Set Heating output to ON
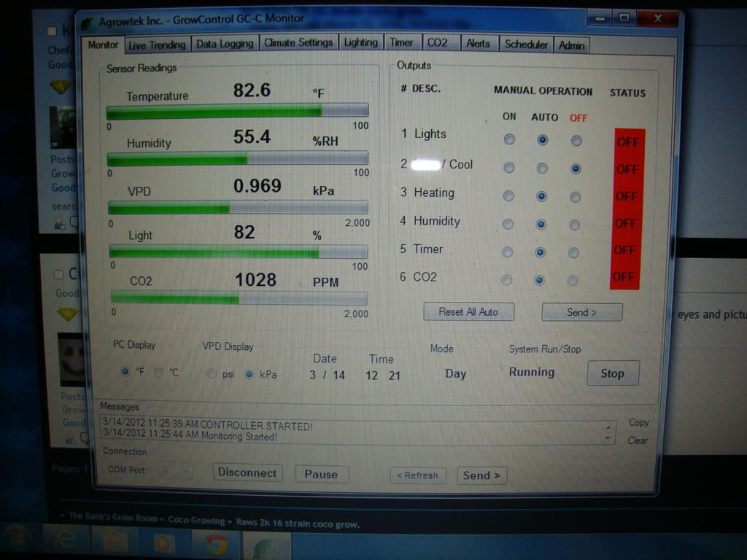This screenshot has height=560, width=747. click(x=508, y=195)
